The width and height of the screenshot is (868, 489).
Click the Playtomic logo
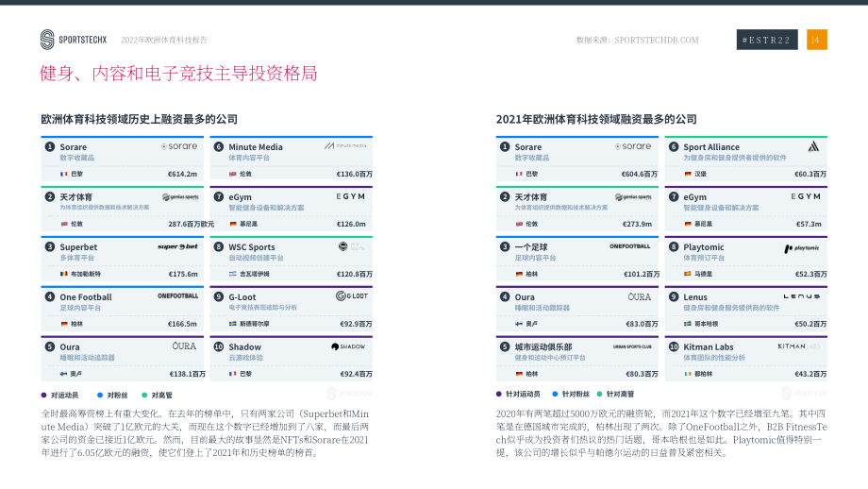point(802,248)
